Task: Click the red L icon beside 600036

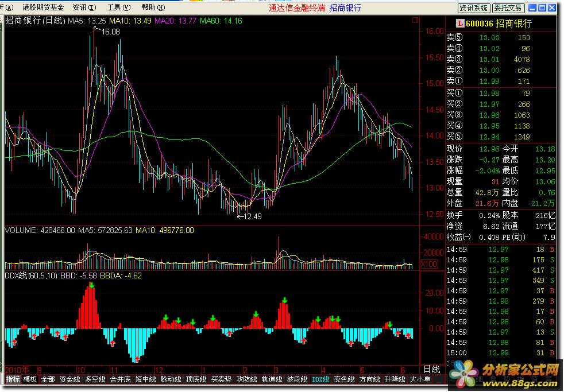Action: coord(459,24)
